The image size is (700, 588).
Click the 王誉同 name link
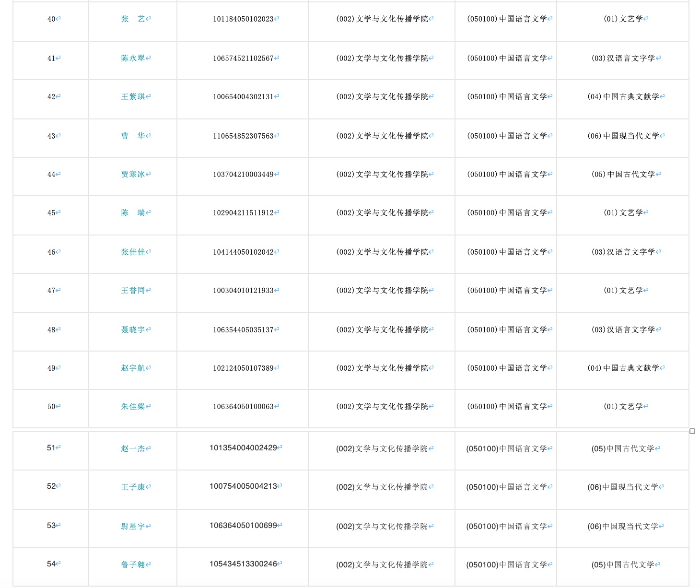[x=133, y=290]
